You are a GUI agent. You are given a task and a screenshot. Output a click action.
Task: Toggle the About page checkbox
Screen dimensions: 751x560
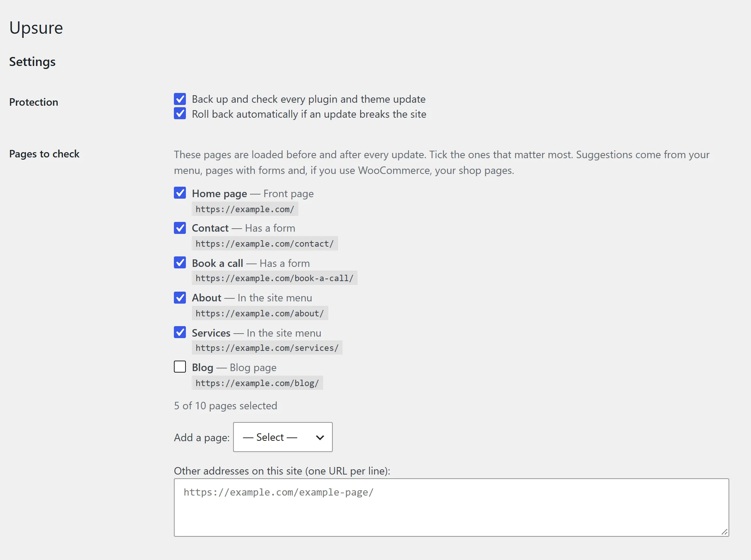(x=180, y=298)
